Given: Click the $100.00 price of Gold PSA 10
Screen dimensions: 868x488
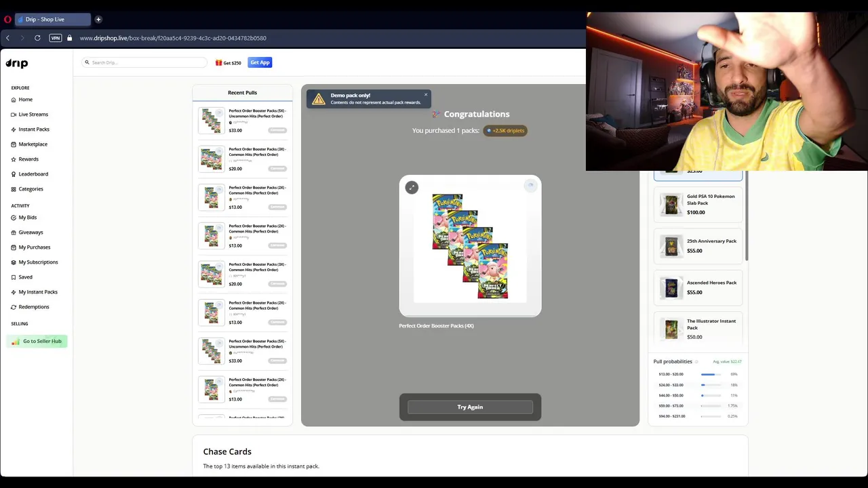Looking at the screenshot, I should pos(696,213).
